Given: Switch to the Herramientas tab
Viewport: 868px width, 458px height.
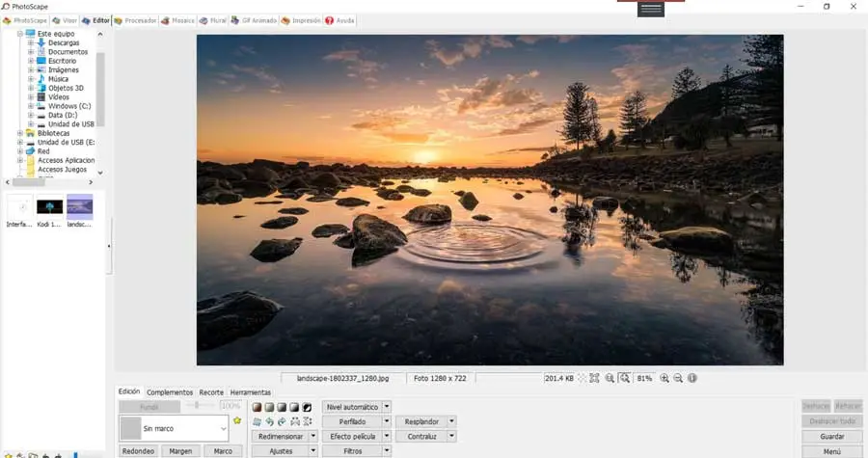Looking at the screenshot, I should click(x=251, y=392).
